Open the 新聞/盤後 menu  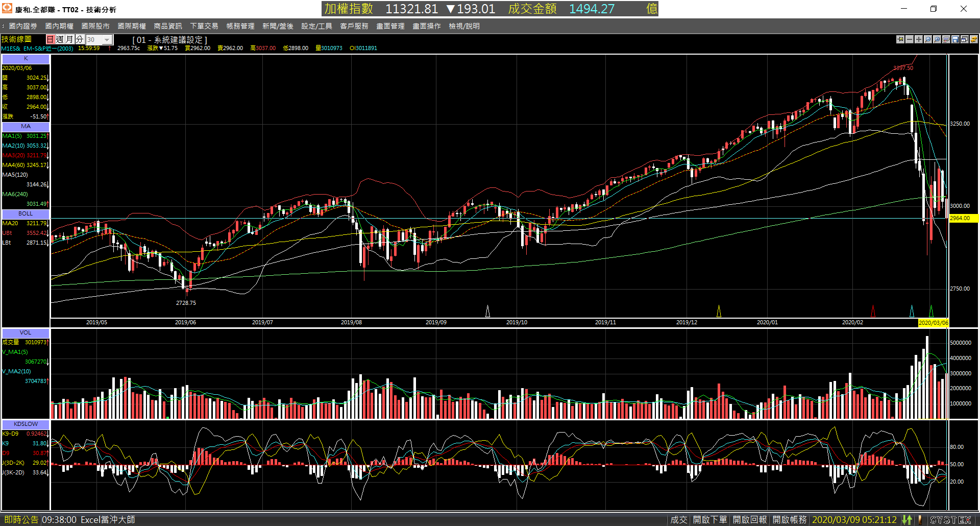click(x=278, y=26)
